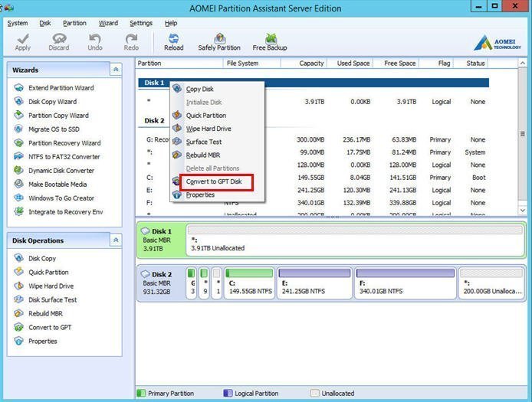
Task: Open the Partition Recovery Wizard
Action: point(57,143)
